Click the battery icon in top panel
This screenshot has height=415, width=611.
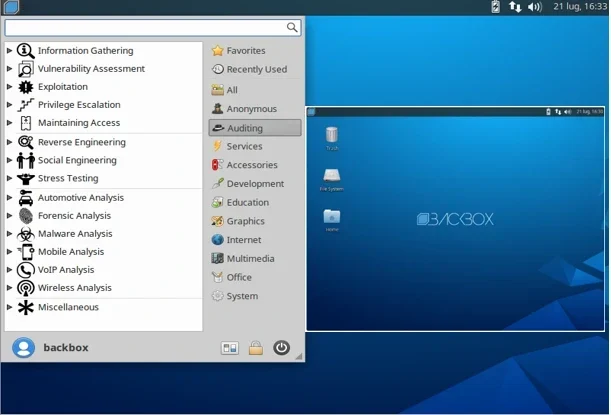[495, 7]
